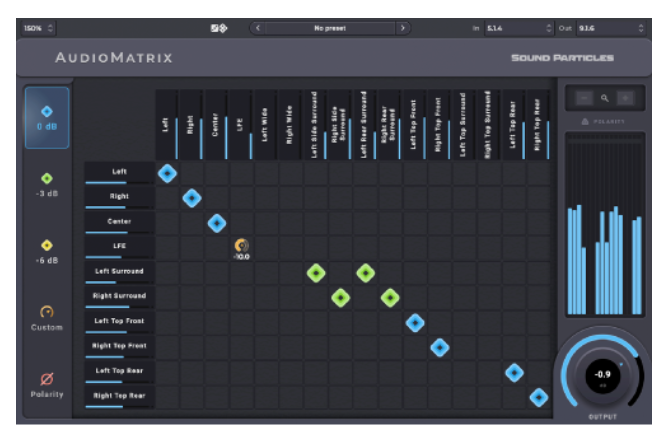Select the -3 dB gain tool
Viewport: 670px width, 440px height.
pyautogui.click(x=47, y=184)
